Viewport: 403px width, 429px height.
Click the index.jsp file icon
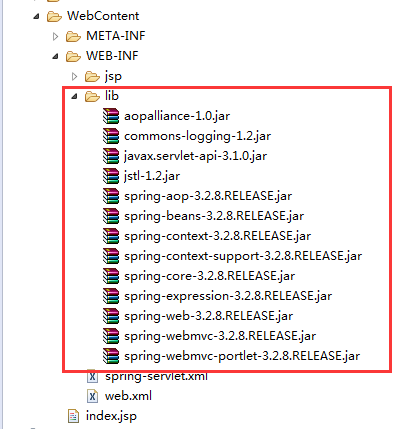73,416
